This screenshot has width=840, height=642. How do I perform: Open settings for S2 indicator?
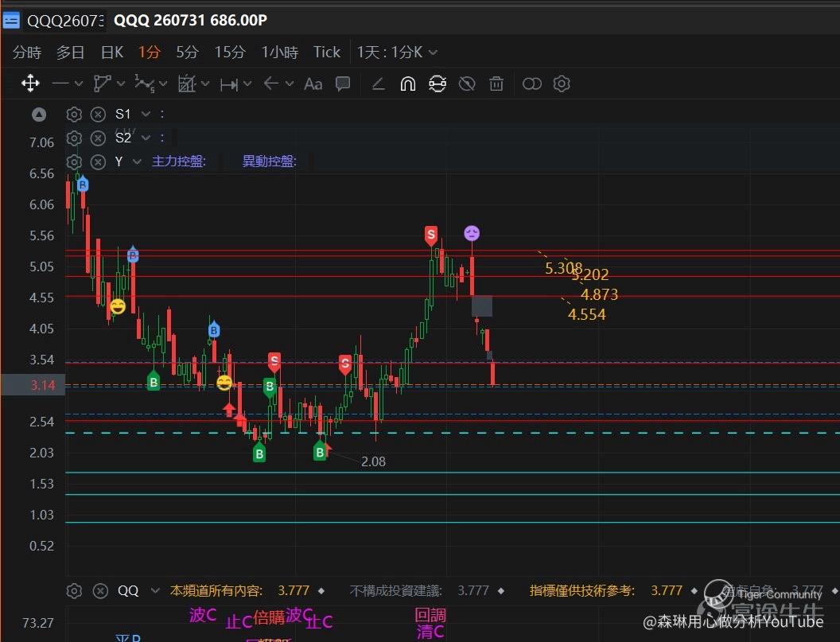click(74, 138)
